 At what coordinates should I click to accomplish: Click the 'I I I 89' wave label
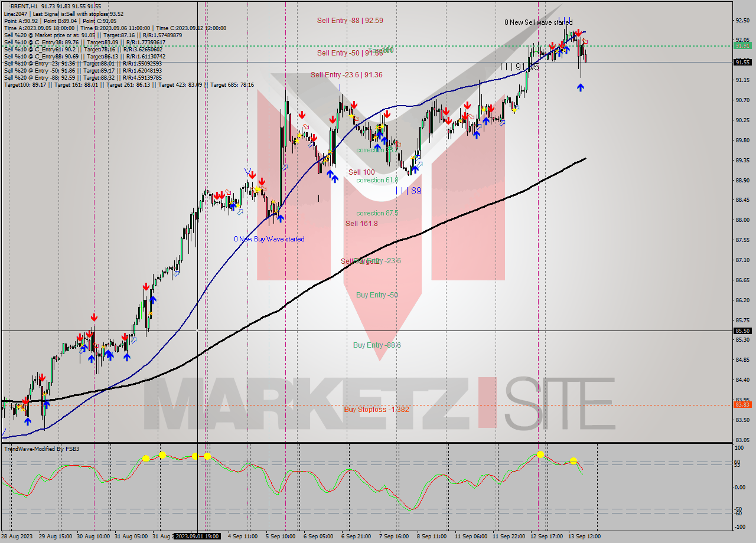pyautogui.click(x=409, y=191)
